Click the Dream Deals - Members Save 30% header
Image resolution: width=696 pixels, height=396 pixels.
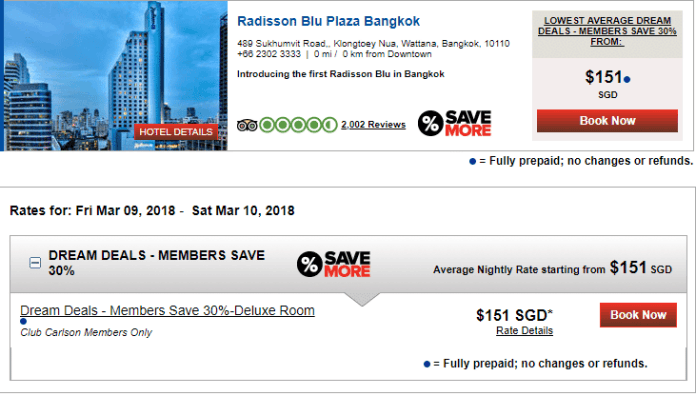point(157,263)
